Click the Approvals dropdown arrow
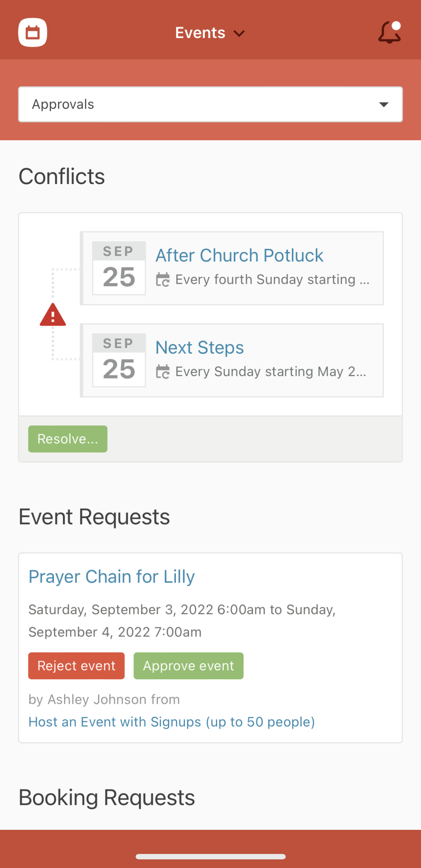This screenshot has width=421, height=868. [384, 104]
